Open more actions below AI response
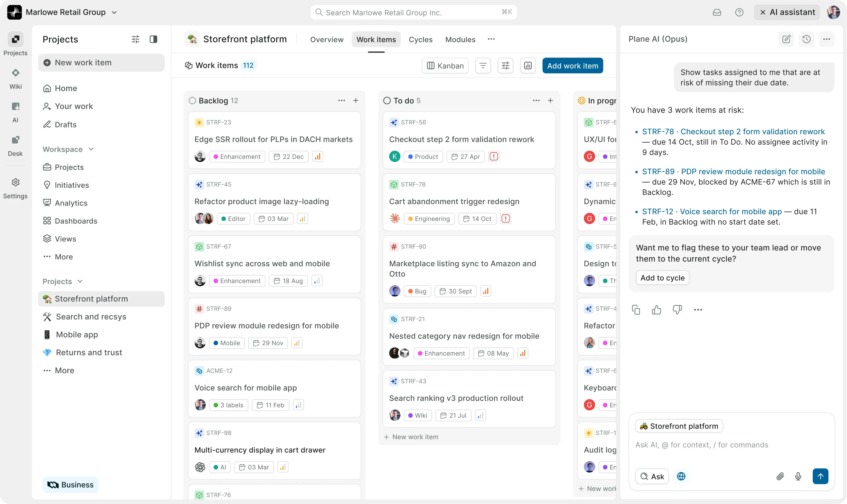 (x=698, y=310)
